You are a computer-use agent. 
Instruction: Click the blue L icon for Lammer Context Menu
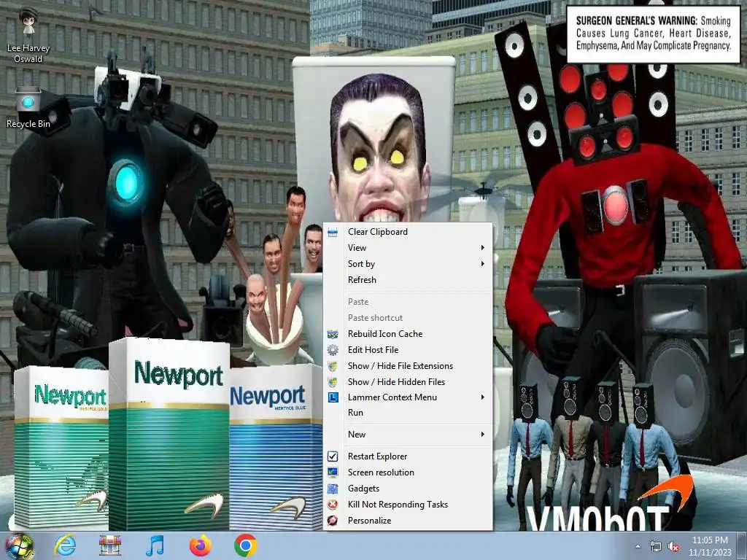[x=333, y=397]
